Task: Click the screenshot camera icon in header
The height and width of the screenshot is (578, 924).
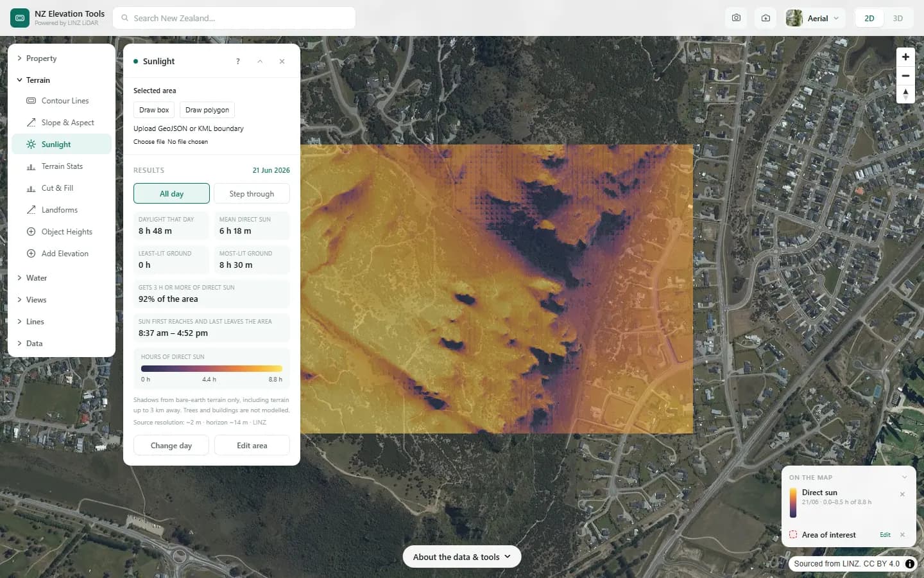Action: (x=736, y=18)
